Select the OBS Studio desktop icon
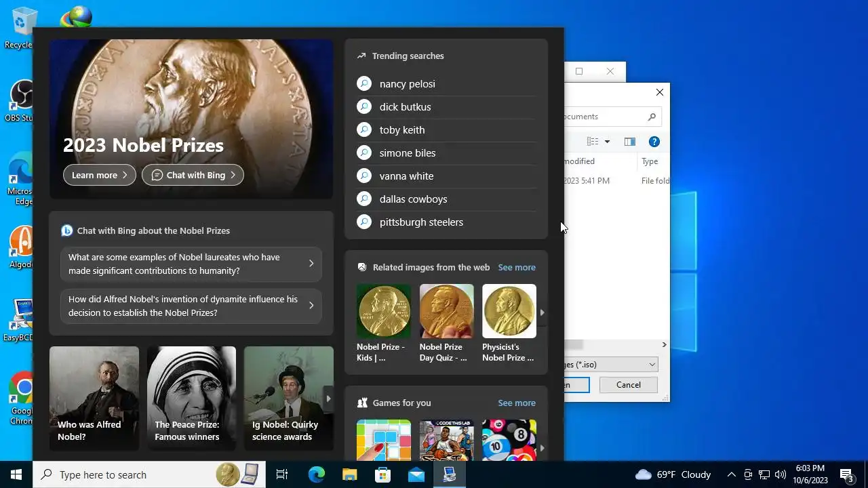868x488 pixels. pos(20,102)
